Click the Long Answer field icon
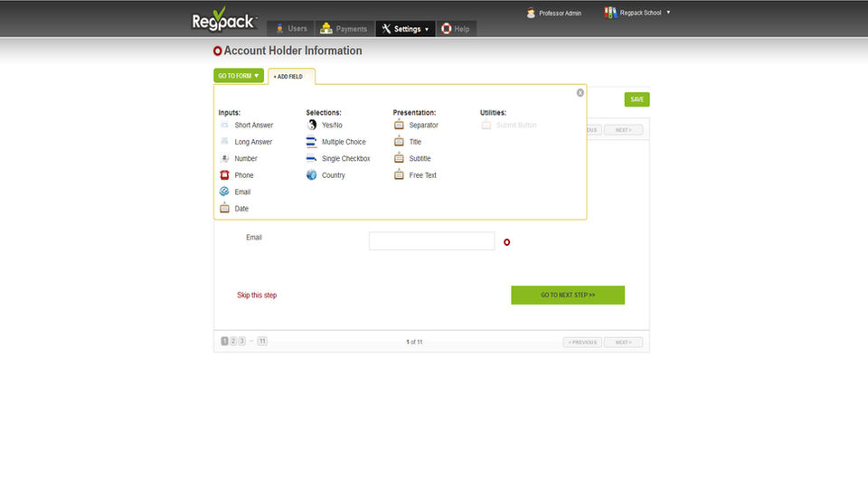 [224, 142]
